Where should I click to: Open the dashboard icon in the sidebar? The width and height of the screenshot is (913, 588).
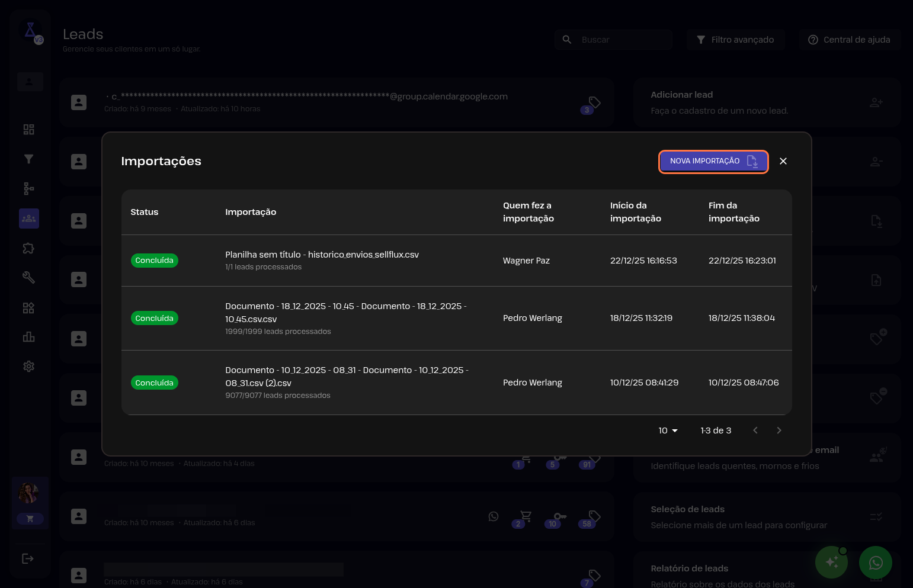tap(28, 130)
